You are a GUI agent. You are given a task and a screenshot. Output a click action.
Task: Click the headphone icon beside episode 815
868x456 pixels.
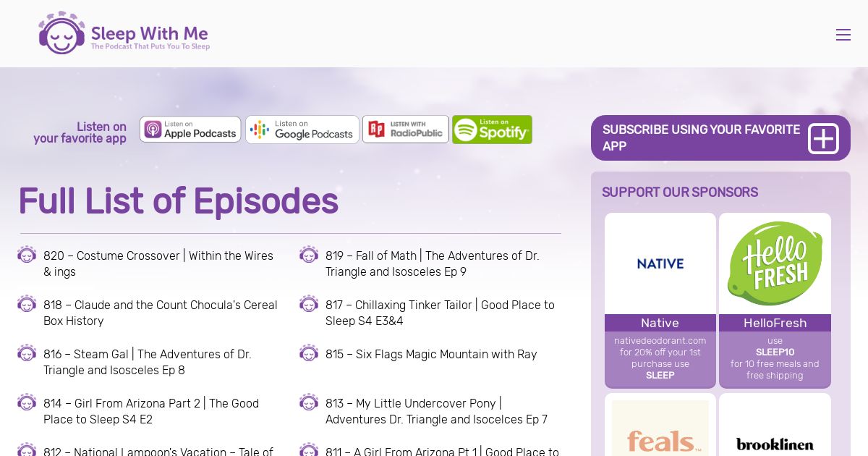pyautogui.click(x=309, y=353)
